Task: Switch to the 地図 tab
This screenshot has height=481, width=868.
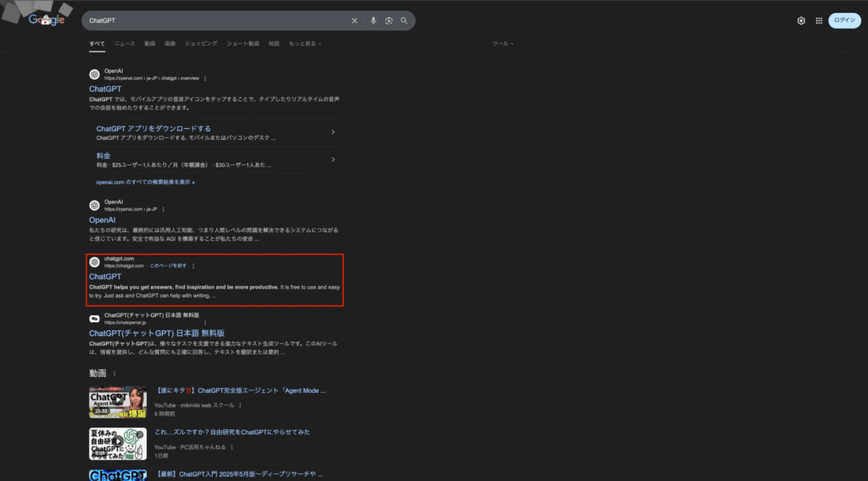Action: click(x=274, y=43)
